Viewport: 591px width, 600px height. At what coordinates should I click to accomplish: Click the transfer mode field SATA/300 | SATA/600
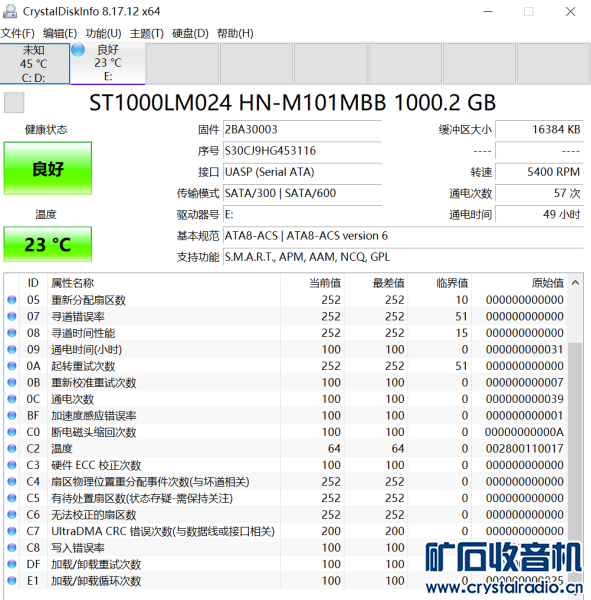tap(302, 193)
